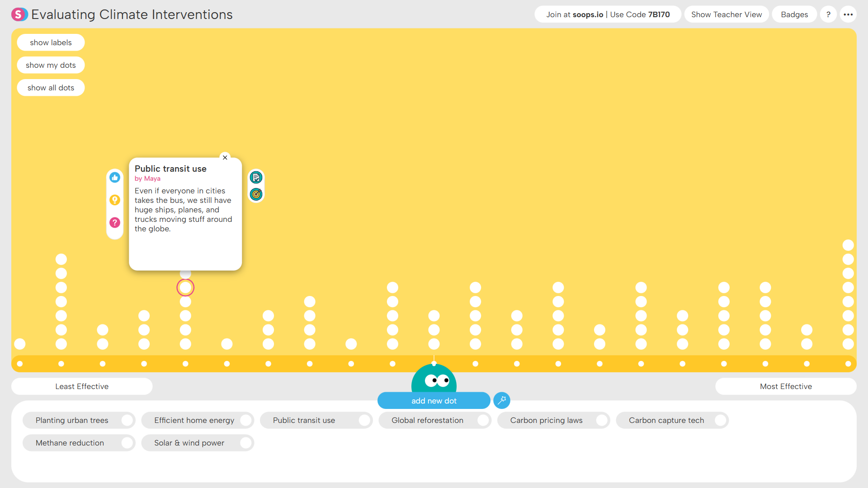Click the pink question mark reaction icon
This screenshot has height=488, width=868.
115,222
